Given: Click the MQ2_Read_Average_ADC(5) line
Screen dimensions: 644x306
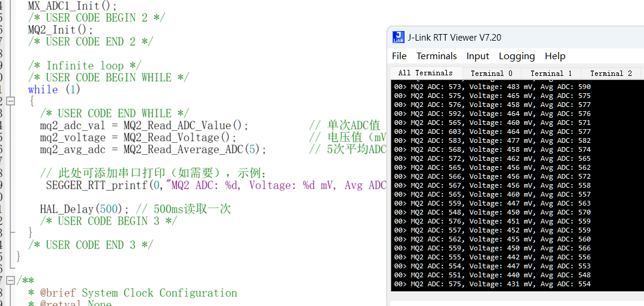Looking at the screenshot, I should click(x=153, y=149).
